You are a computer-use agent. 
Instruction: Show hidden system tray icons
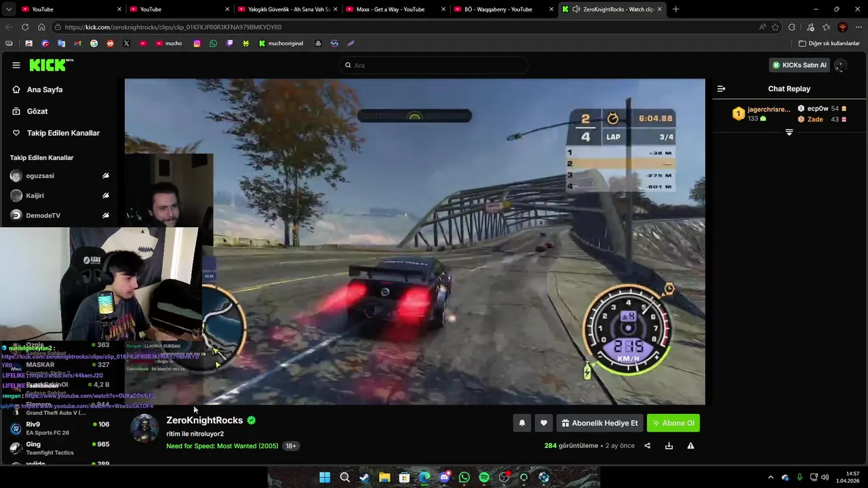point(770,477)
